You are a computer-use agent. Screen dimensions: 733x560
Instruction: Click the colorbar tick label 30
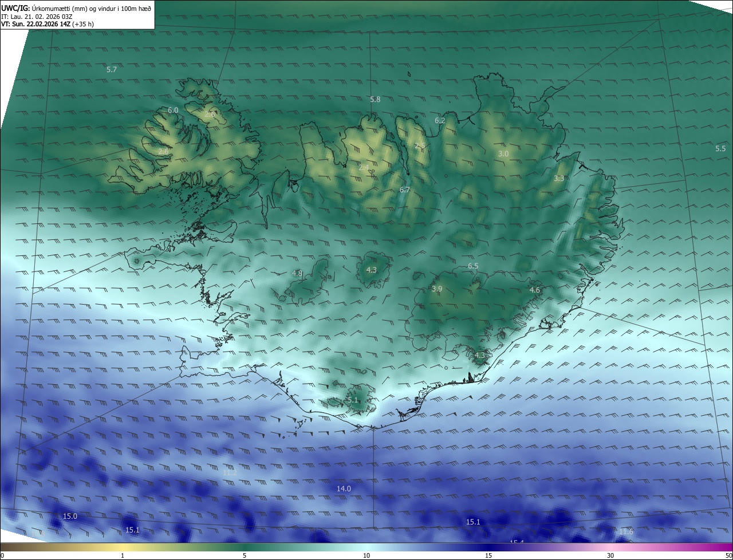[610, 555]
